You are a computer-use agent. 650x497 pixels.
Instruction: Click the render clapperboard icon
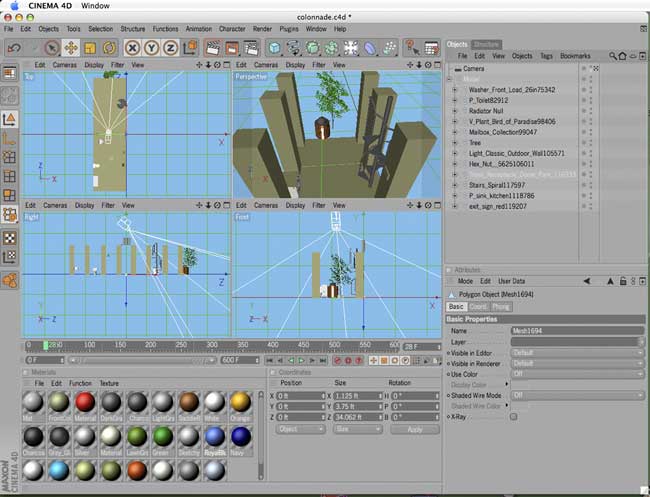point(213,47)
